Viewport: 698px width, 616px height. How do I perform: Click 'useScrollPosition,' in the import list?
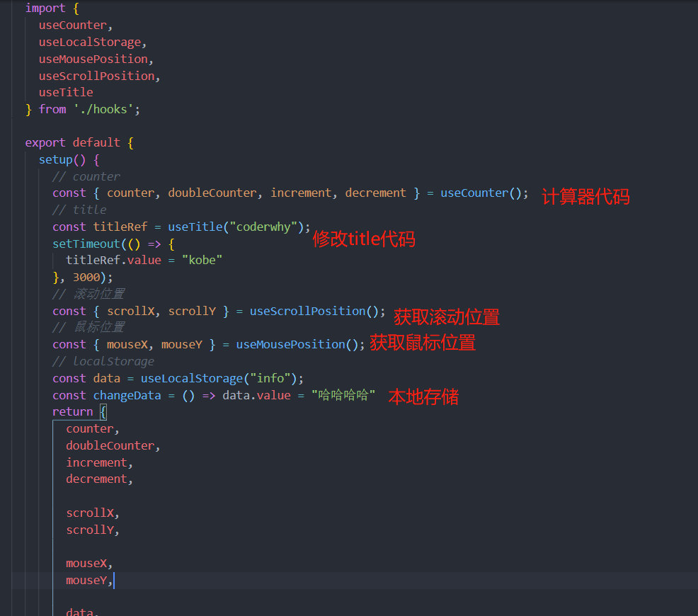99,76
